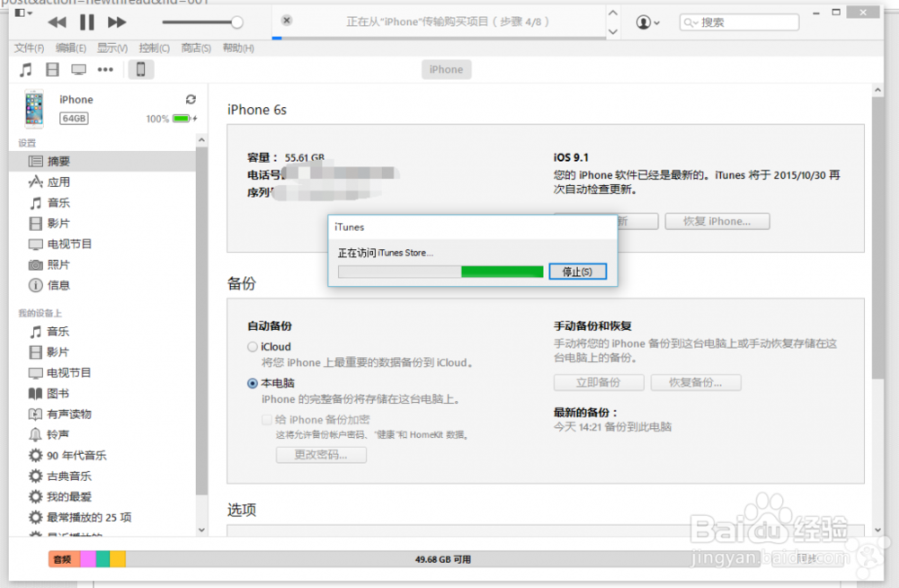
Task: Click the rewind previous track button
Action: 56,22
